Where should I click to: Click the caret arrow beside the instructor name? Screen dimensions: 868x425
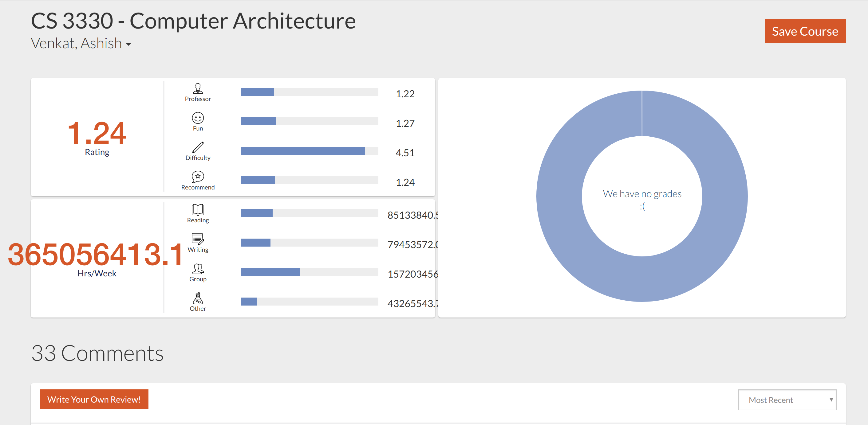(128, 44)
